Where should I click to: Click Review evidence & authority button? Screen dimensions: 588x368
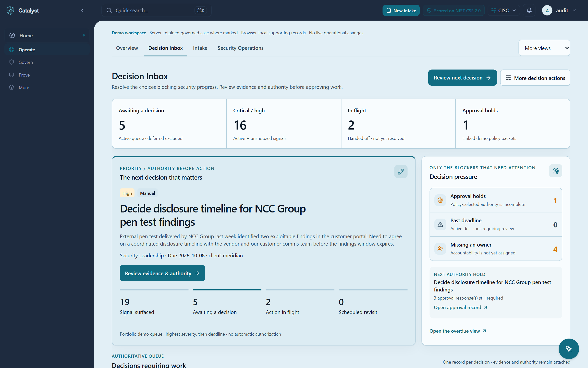162,273
